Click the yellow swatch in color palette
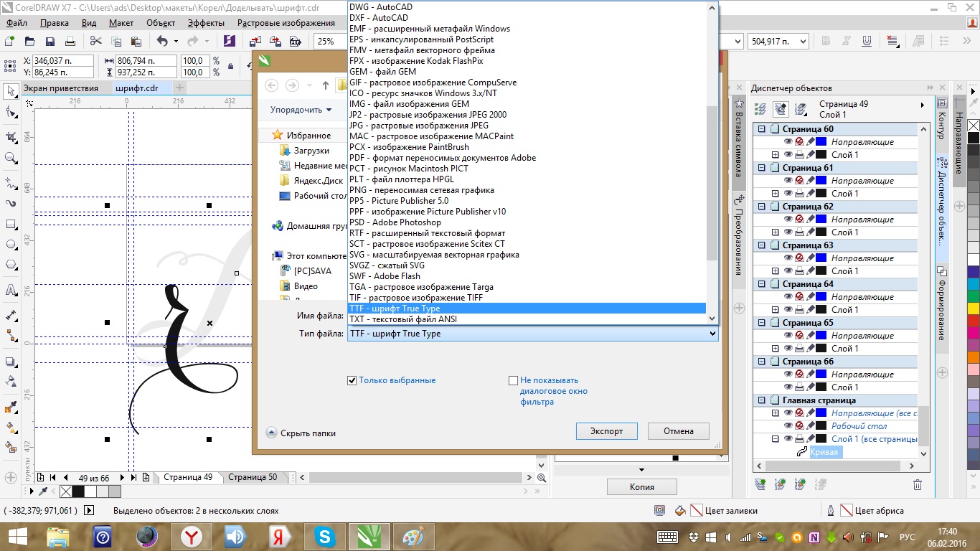The height and width of the screenshot is (551, 980). 974,309
